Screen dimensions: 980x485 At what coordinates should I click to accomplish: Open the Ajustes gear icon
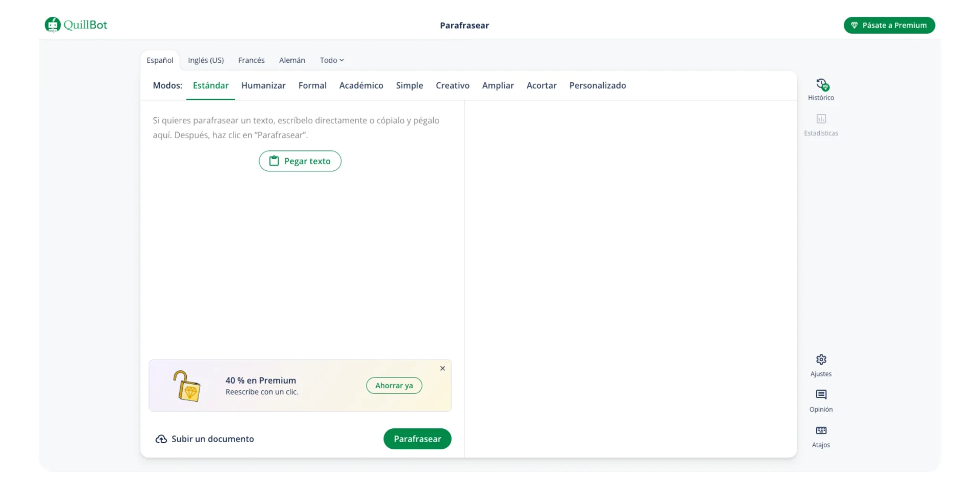[821, 360]
